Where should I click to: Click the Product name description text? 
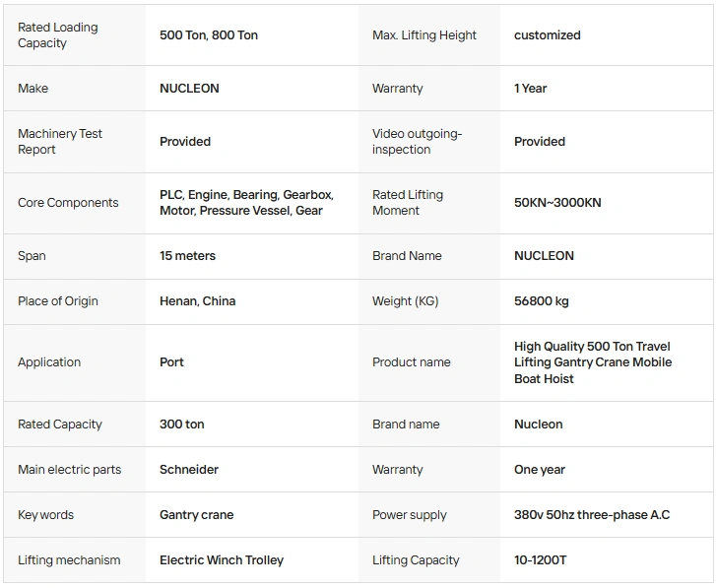[593, 362]
